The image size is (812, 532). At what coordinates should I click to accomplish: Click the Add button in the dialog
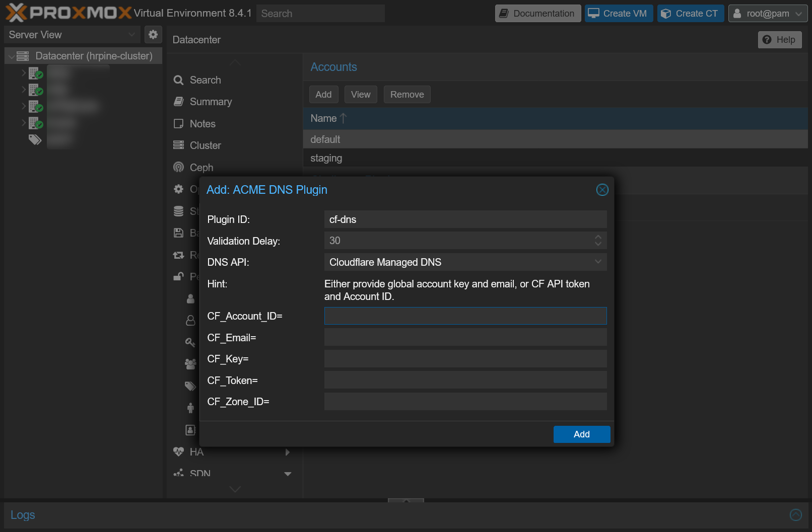581,434
